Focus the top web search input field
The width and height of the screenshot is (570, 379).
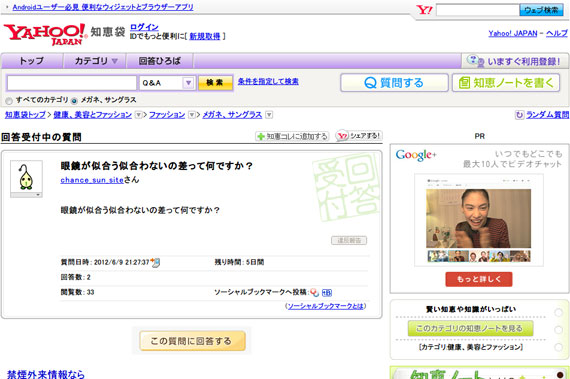478,10
